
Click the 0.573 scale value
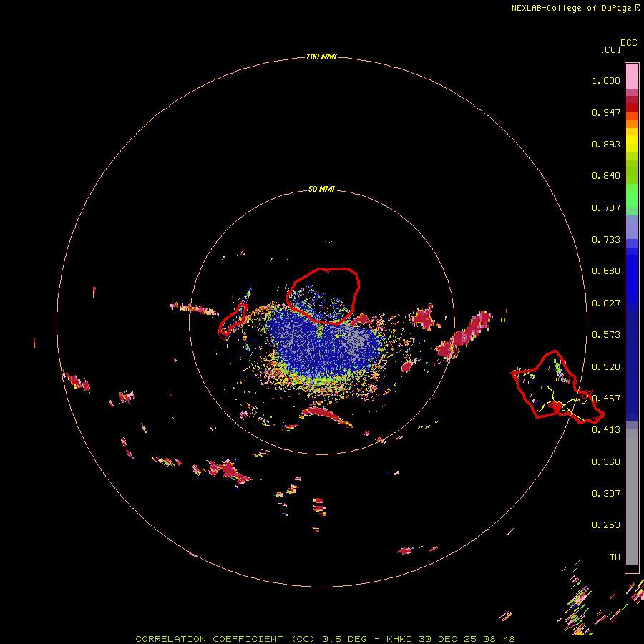tap(606, 335)
